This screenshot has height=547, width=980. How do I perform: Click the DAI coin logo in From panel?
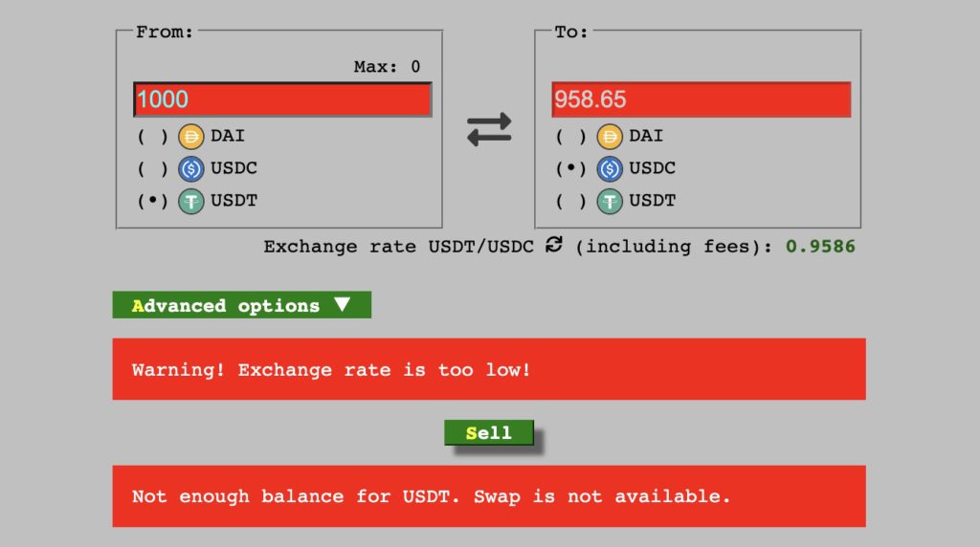(191, 137)
